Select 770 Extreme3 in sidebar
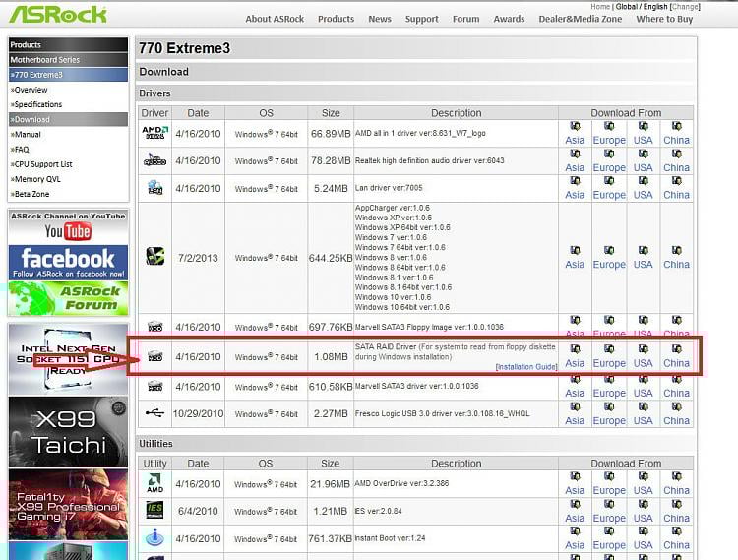 (68, 75)
